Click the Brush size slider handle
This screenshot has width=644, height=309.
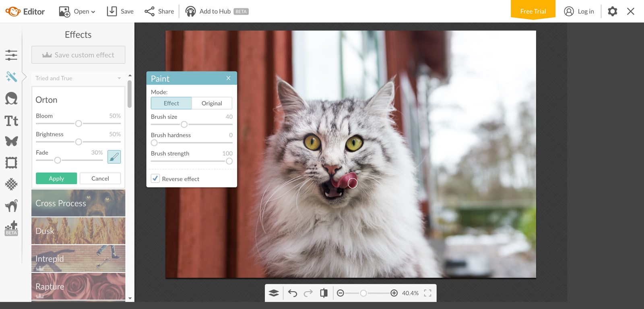(x=184, y=124)
